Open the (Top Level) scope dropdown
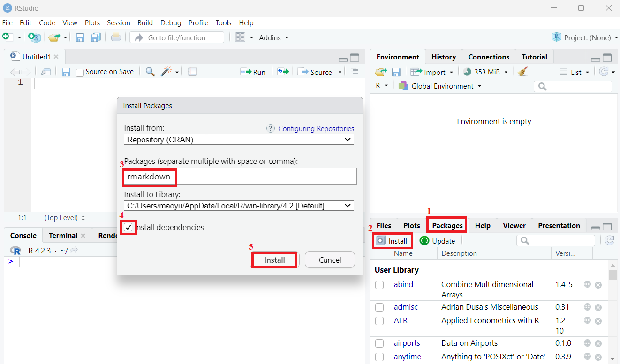 [65, 218]
